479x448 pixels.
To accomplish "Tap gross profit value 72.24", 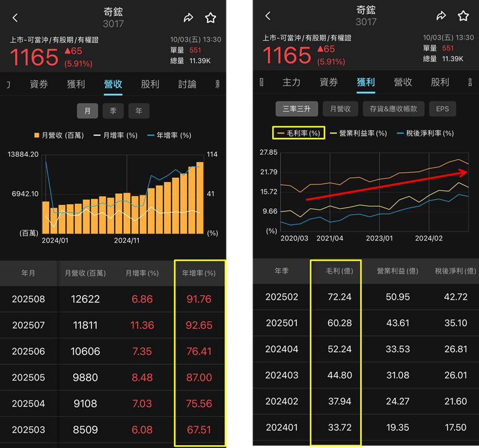I will 339,297.
